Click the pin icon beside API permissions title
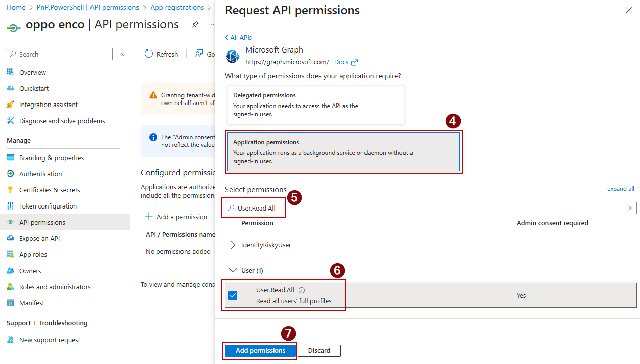This screenshot has width=640, height=364. (195, 24)
